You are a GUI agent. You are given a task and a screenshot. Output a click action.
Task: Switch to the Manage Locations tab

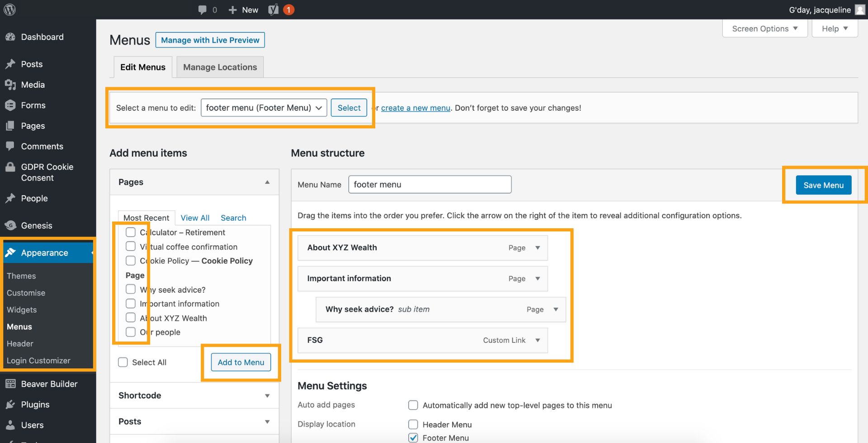pos(220,67)
